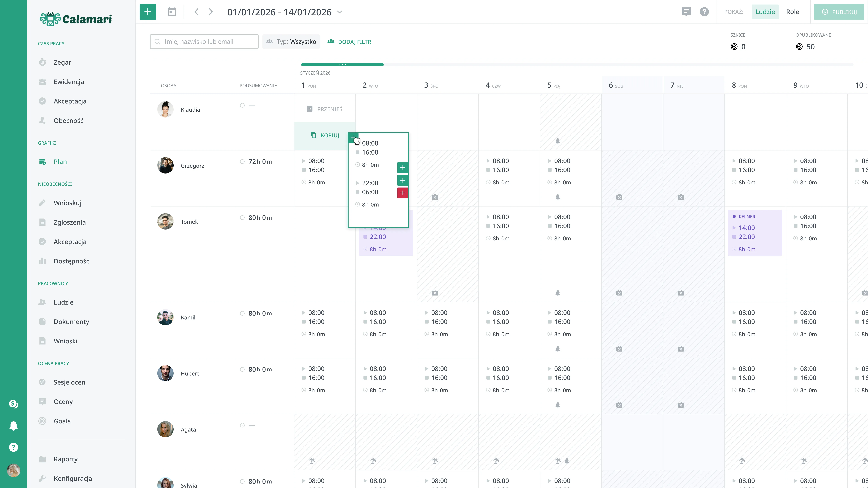Click green plus beside 22:00 shift
Screen dimensions: 868x488
click(403, 180)
